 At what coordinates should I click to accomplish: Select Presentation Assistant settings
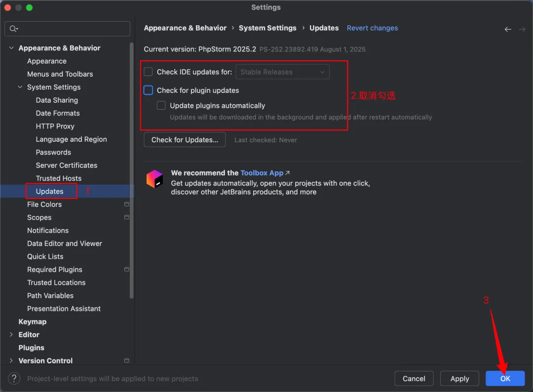point(64,309)
